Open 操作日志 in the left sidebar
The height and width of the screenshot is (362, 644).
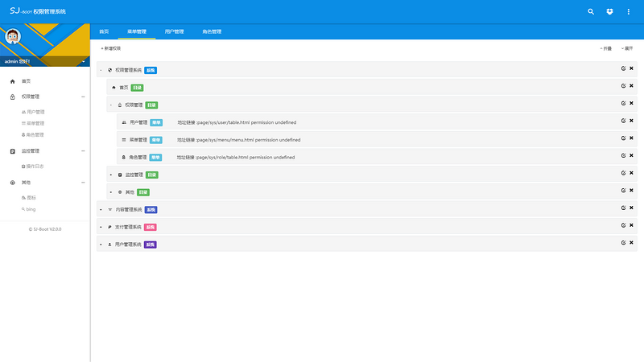(x=33, y=167)
